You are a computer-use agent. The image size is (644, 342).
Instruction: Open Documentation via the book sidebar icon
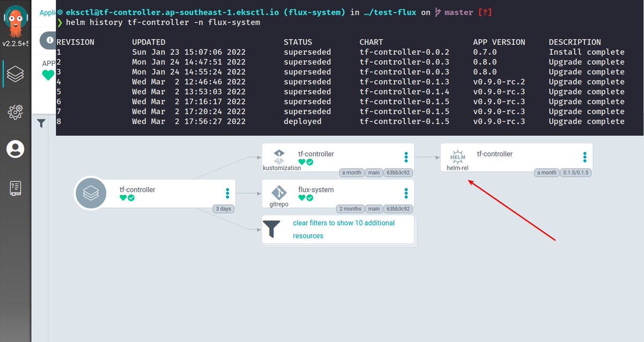[15, 188]
